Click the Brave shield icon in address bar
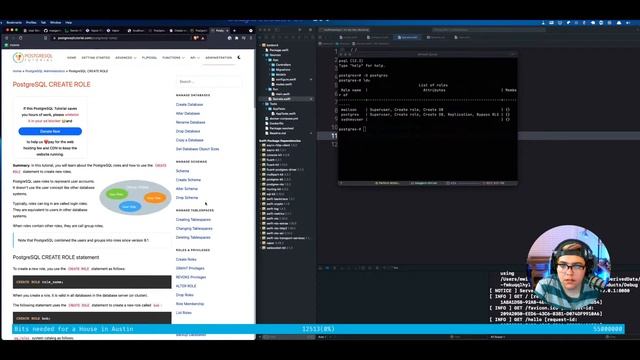The image size is (640, 360). (196, 38)
